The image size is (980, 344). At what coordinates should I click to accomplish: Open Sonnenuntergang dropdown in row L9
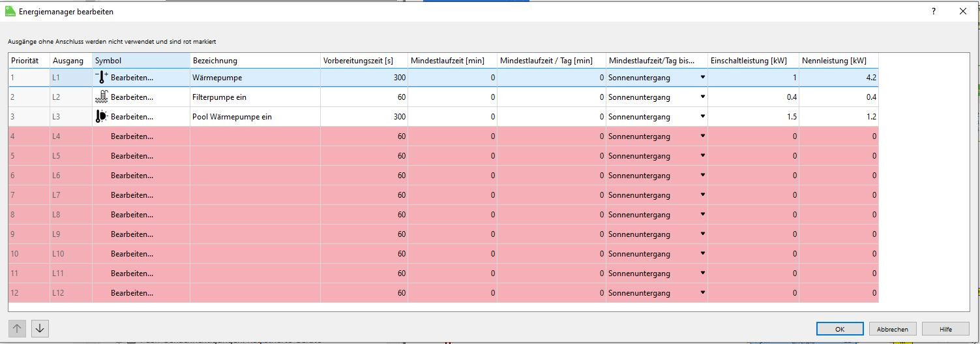[702, 234]
